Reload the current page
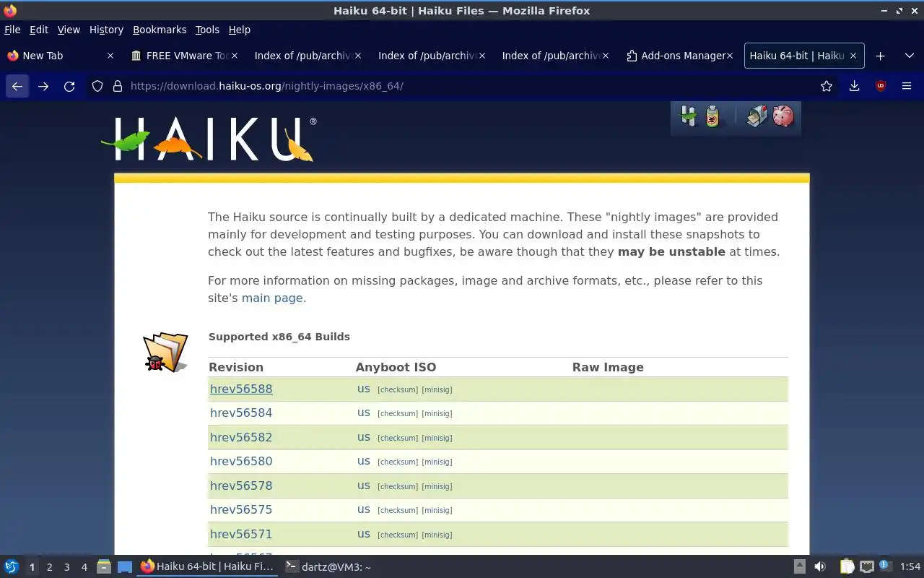924x578 pixels. coord(69,86)
